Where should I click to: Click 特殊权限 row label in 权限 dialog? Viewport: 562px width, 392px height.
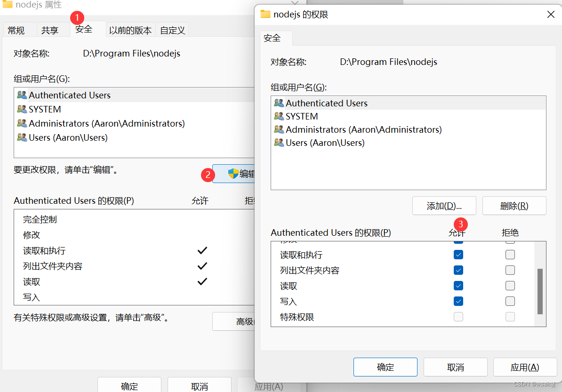point(297,317)
